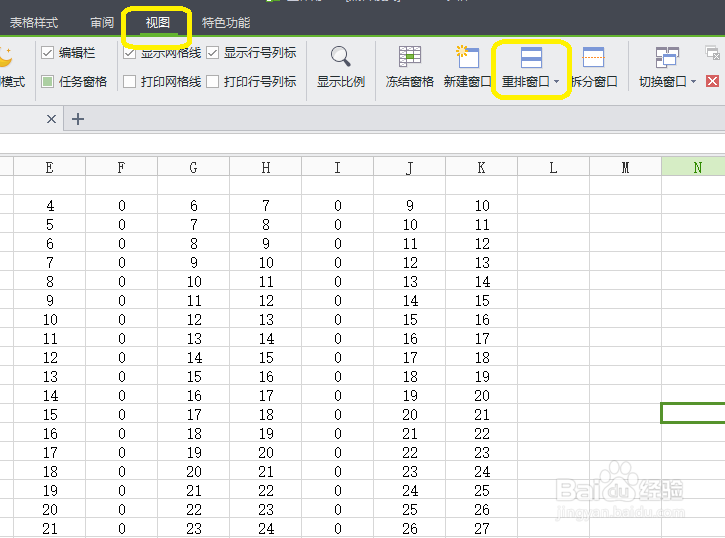The height and width of the screenshot is (538, 725).
Task: Select column E header
Action: pyautogui.click(x=49, y=167)
